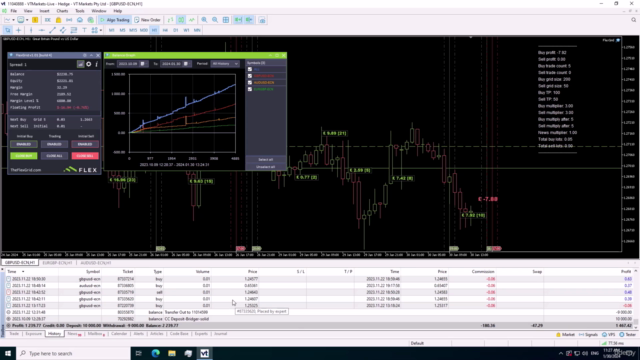The image size is (640, 360).
Task: Zoom out of the chart
Action: [215, 20]
